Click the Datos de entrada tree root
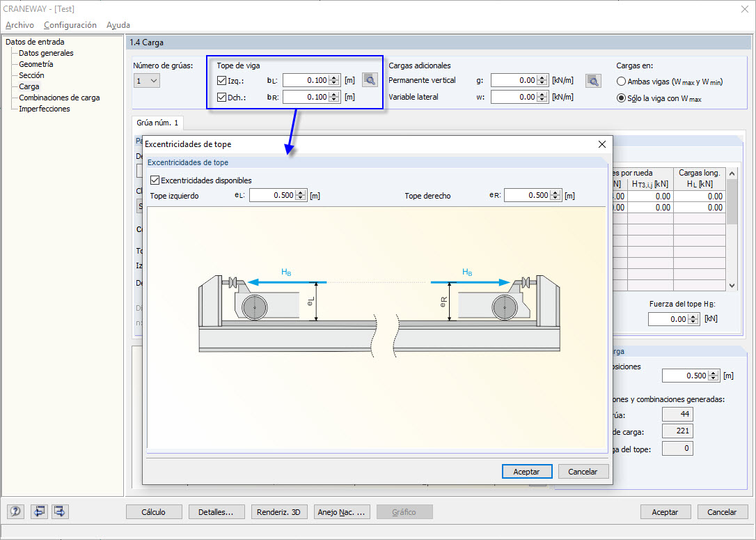 [35, 42]
